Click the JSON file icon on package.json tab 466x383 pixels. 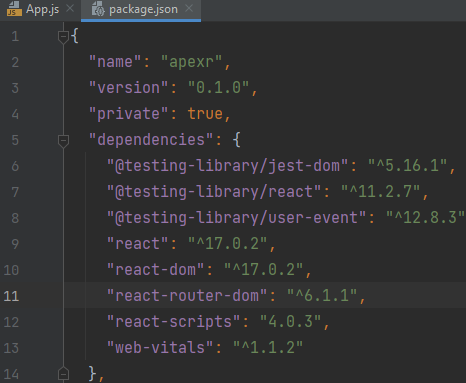(98, 9)
